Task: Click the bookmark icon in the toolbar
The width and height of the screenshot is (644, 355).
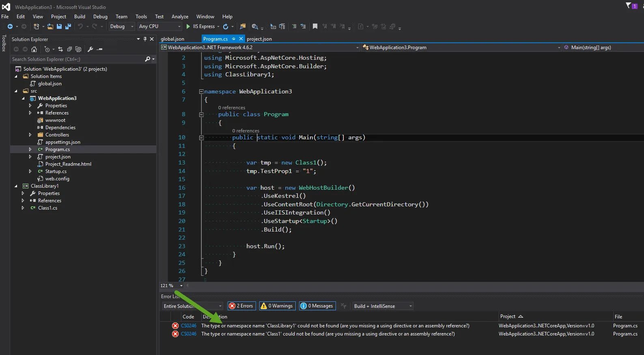Action: 315,26
